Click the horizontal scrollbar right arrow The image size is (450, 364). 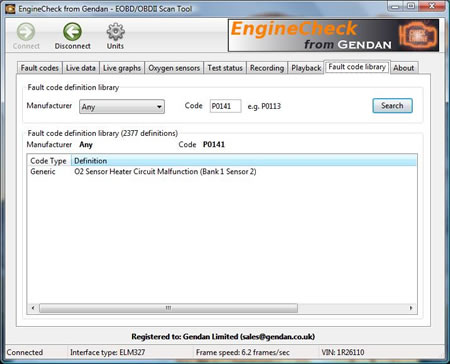tap(411, 308)
